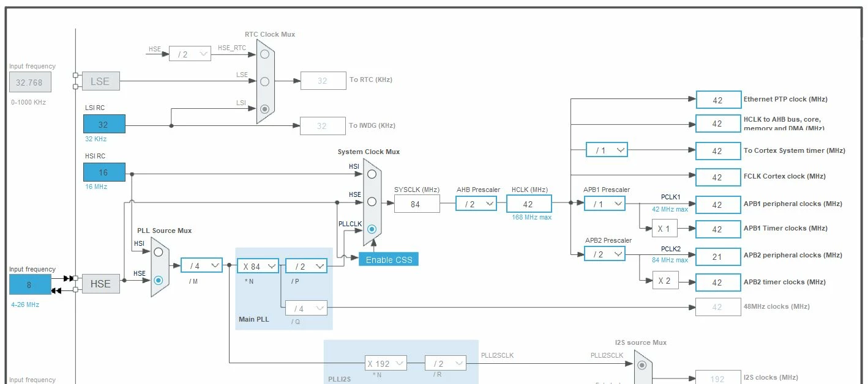Click the SYSCLK (MHz) value box
This screenshot has width=868, height=384.
coord(417,204)
